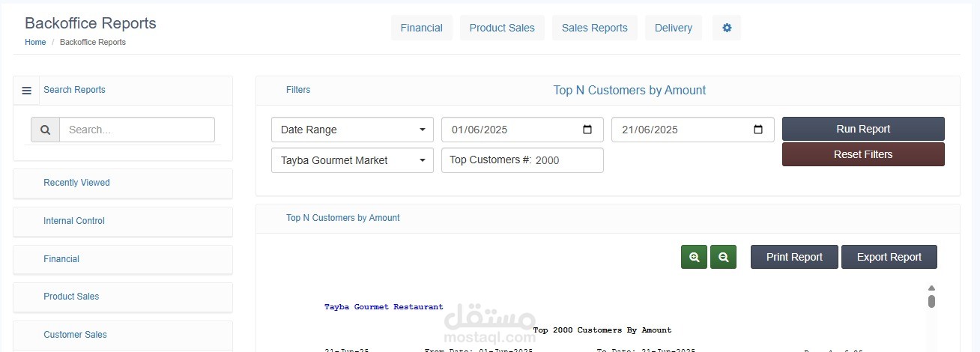The image size is (980, 352).
Task: Open calendar picker for the 21/06/2025 date
Action: point(758,130)
